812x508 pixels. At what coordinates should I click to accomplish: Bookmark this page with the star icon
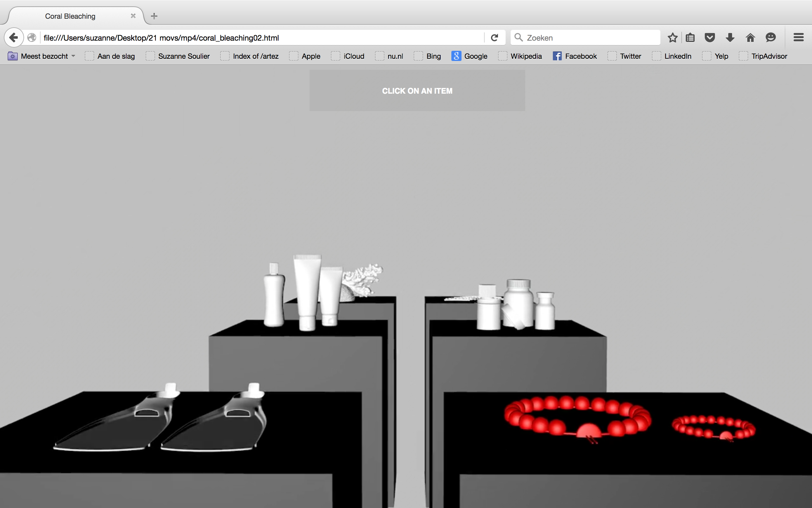(672, 38)
